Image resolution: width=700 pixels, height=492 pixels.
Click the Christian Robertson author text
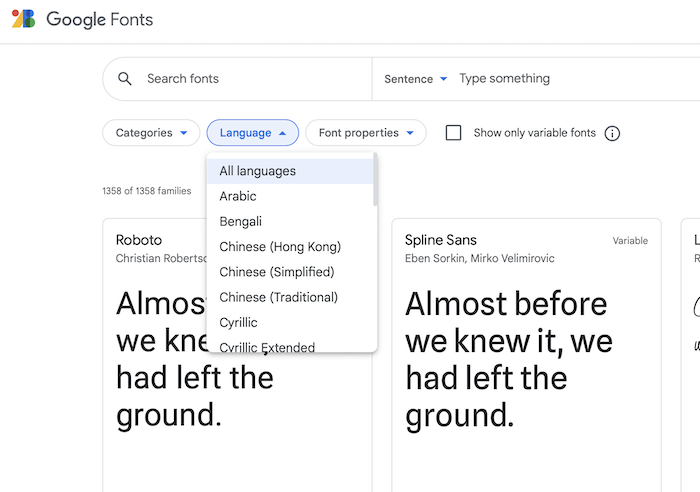click(162, 259)
